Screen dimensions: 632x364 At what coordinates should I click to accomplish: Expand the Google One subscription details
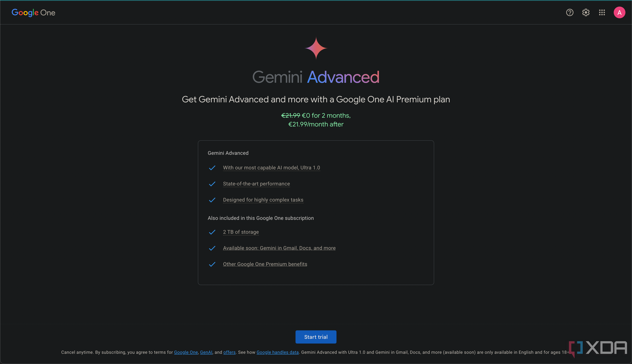tap(265, 264)
